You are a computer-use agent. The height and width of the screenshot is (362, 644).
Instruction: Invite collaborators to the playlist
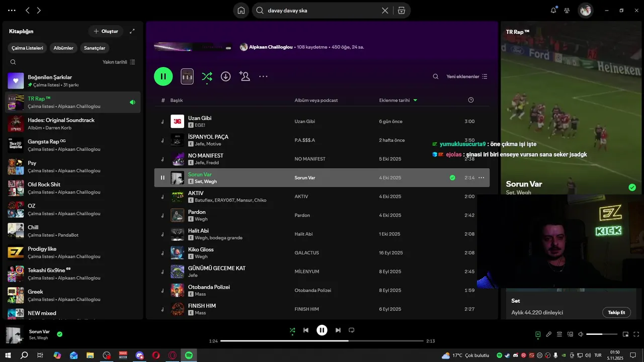pos(245,76)
